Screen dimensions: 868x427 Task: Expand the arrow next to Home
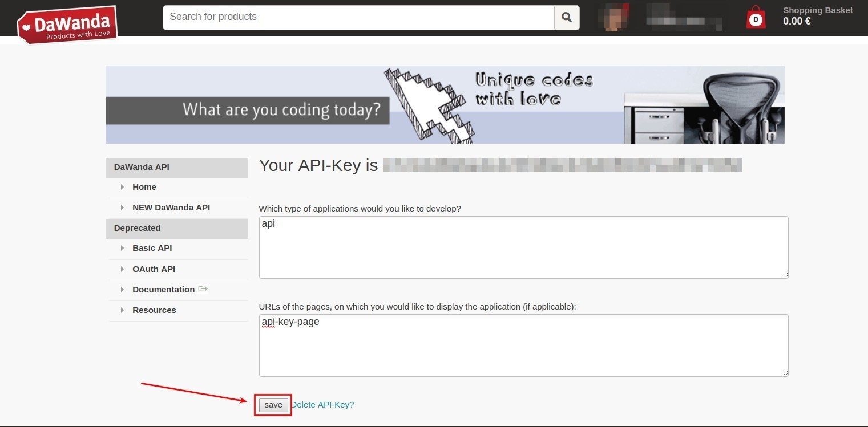tap(122, 187)
